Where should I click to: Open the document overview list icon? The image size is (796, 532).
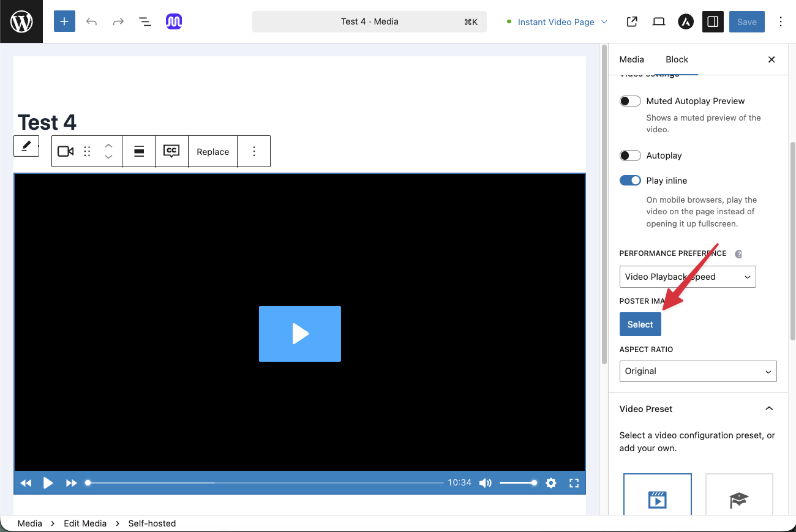145,21
